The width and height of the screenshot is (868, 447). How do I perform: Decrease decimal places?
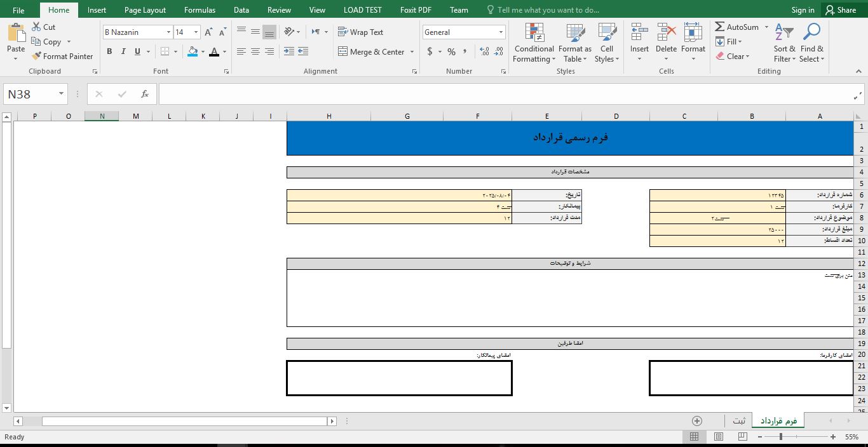(x=498, y=51)
